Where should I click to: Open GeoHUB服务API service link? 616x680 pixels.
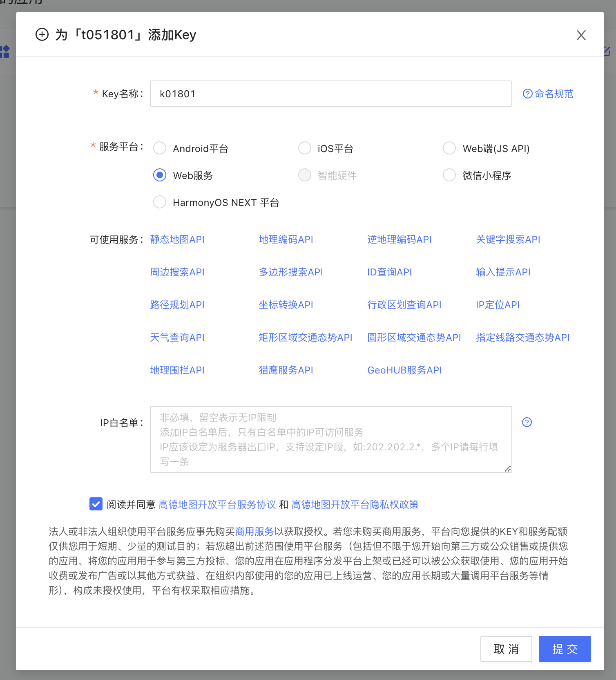405,370
